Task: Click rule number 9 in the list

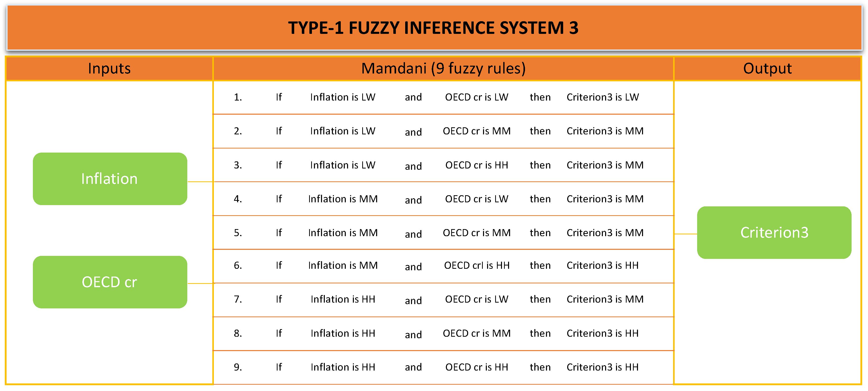Action: (x=238, y=367)
